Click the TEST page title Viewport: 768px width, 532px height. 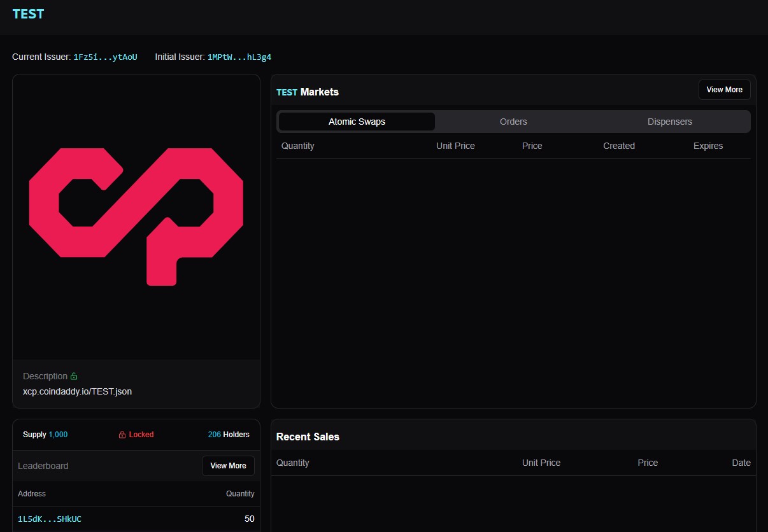[x=28, y=13]
